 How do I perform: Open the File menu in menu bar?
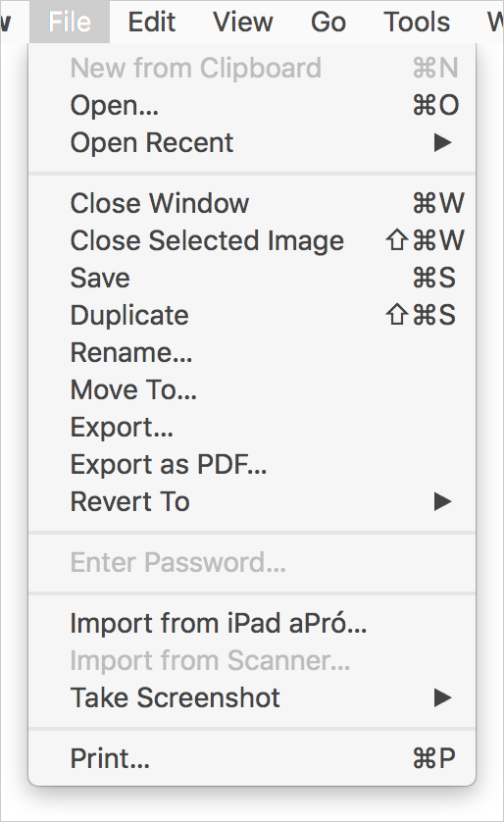(x=70, y=22)
